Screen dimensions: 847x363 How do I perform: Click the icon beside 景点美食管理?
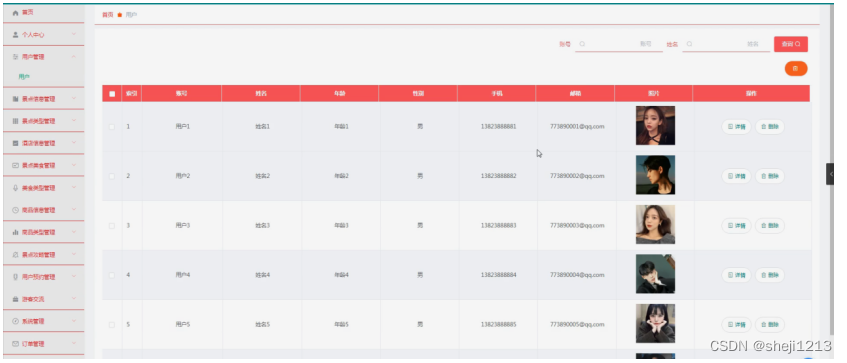15,165
